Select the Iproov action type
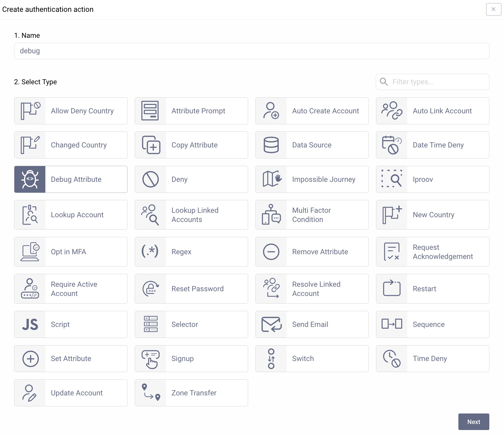The image size is (504, 435). [x=432, y=179]
